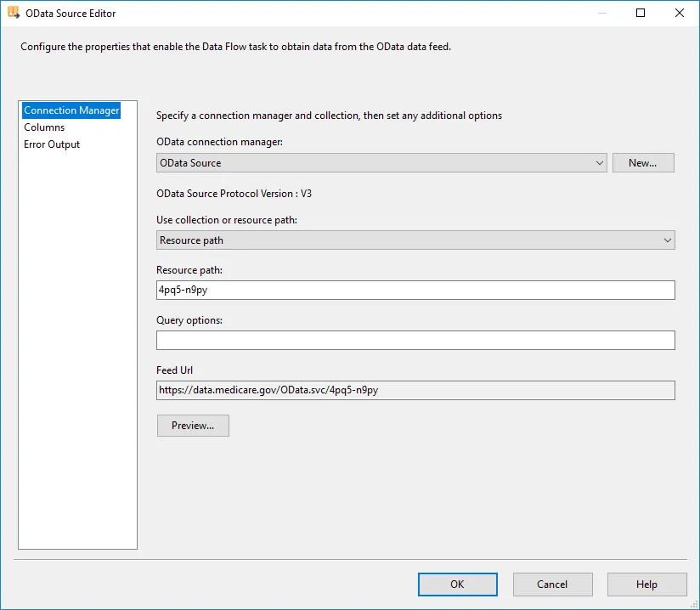
Task: Click the Configure the properties description text
Action: click(235, 48)
